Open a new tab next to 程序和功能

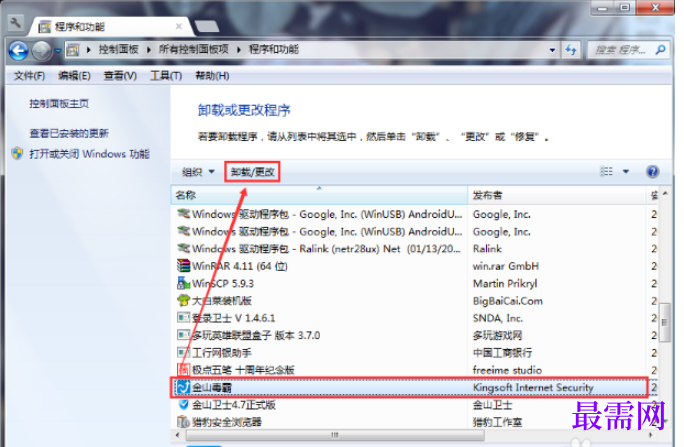[x=207, y=27]
